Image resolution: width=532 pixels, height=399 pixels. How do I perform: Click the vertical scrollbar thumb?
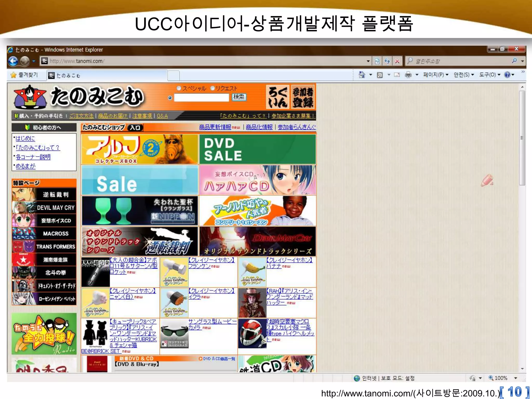(522, 138)
